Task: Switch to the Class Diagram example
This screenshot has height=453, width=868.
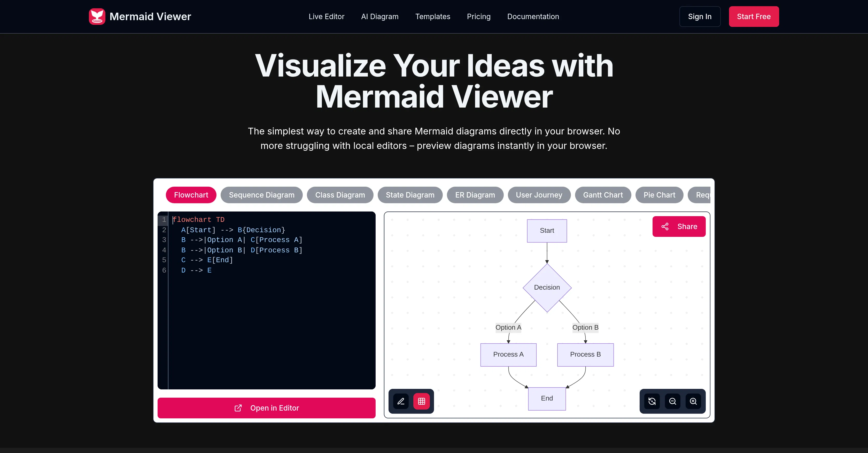Action: [x=340, y=195]
